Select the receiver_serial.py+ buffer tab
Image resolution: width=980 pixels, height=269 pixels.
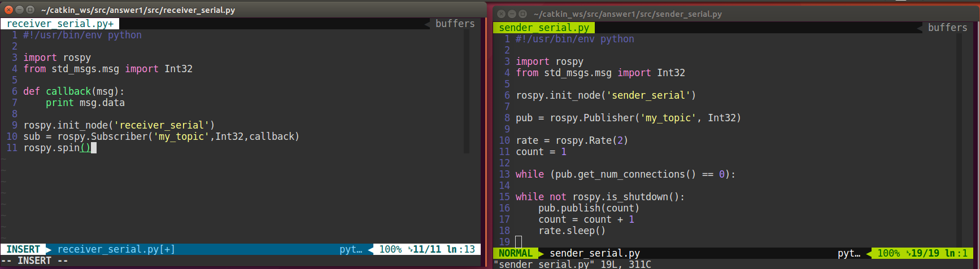coord(60,24)
